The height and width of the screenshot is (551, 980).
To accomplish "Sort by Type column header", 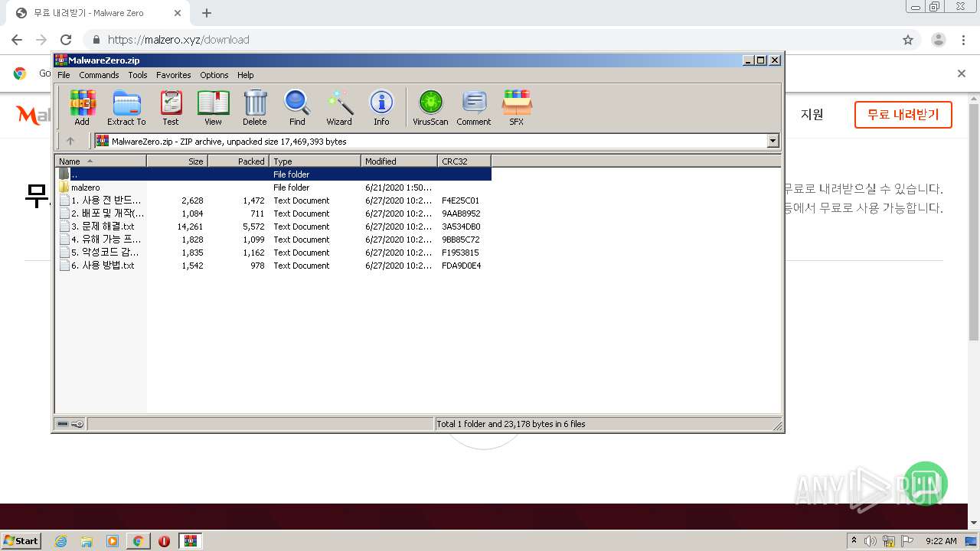I will 315,161.
